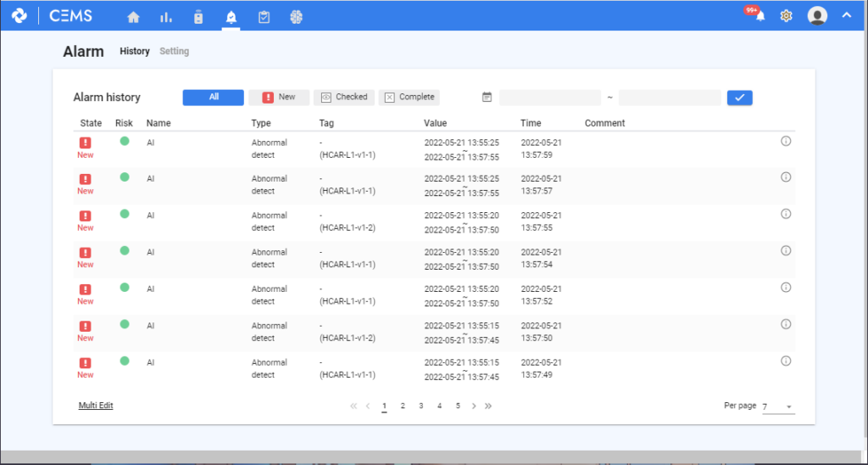Open the Home dashboard icon

point(133,17)
